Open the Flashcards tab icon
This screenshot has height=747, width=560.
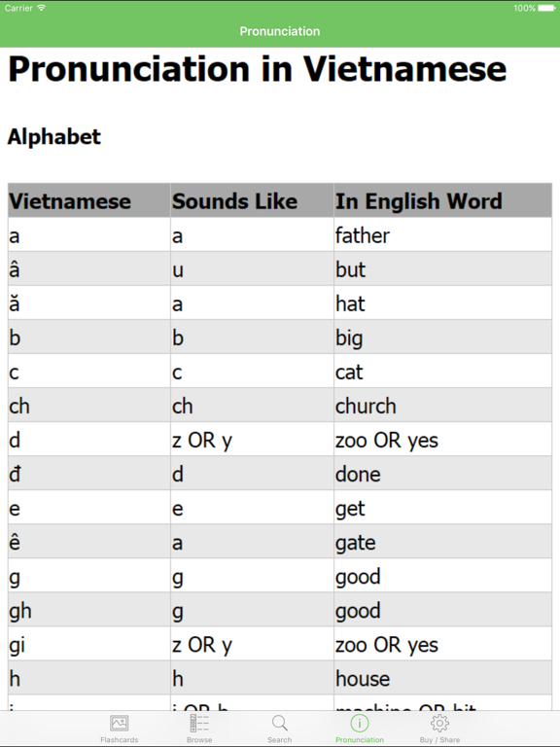click(119, 724)
